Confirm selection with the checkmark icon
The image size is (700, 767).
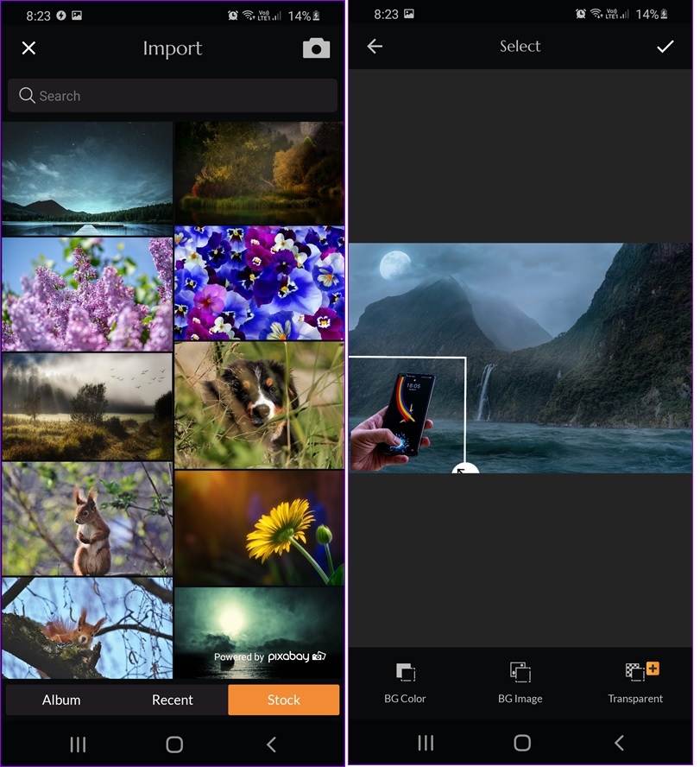tap(665, 47)
